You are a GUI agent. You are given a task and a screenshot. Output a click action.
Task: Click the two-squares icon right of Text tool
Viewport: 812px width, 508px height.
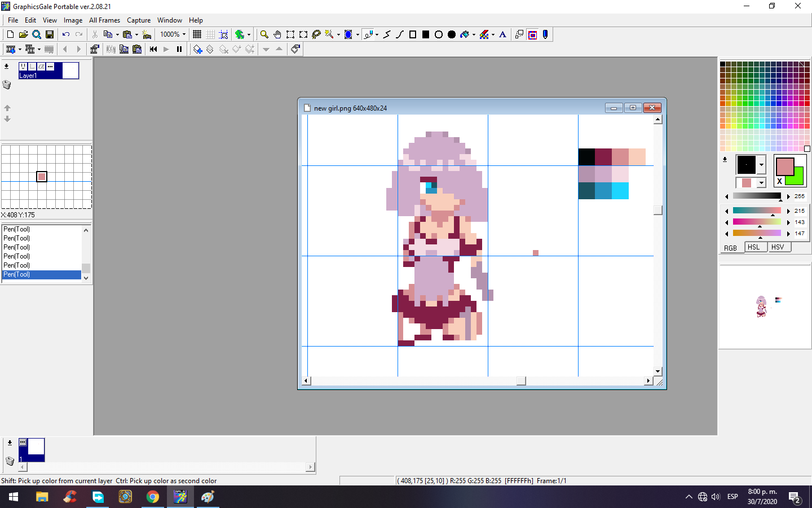(519, 34)
